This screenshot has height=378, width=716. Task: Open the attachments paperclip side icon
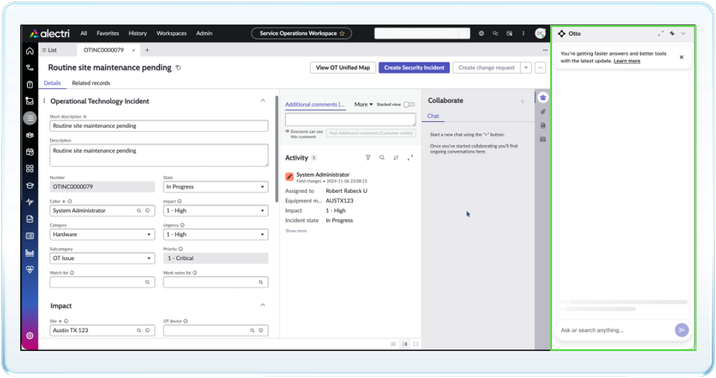tap(543, 111)
